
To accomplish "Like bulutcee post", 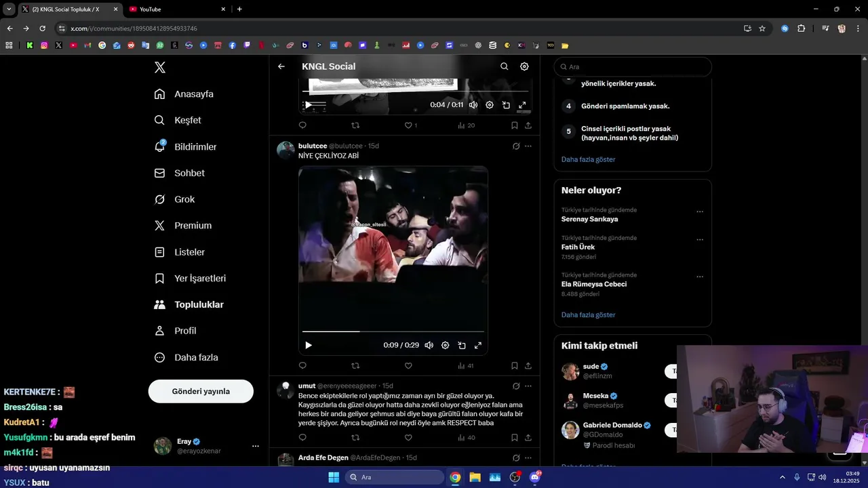I will tap(408, 366).
